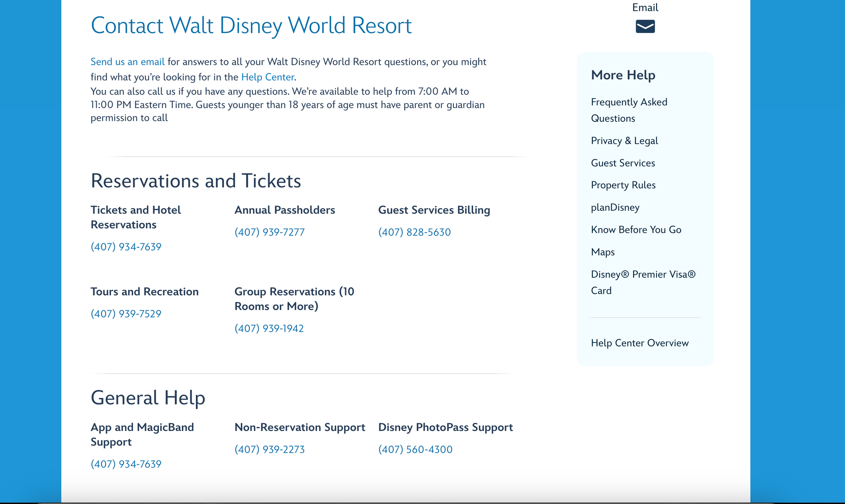
Task: Open Guest Services link in More Help
Action: pyautogui.click(x=623, y=163)
